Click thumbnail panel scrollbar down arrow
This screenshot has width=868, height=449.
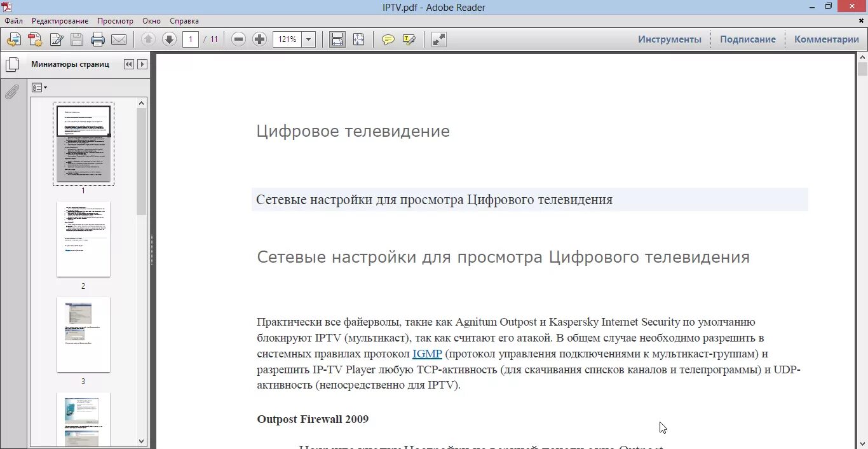[142, 441]
